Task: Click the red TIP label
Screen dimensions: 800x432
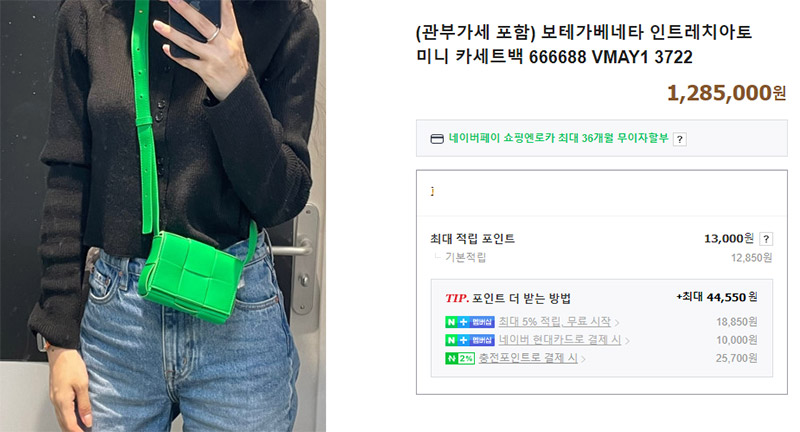Action: 457,298
